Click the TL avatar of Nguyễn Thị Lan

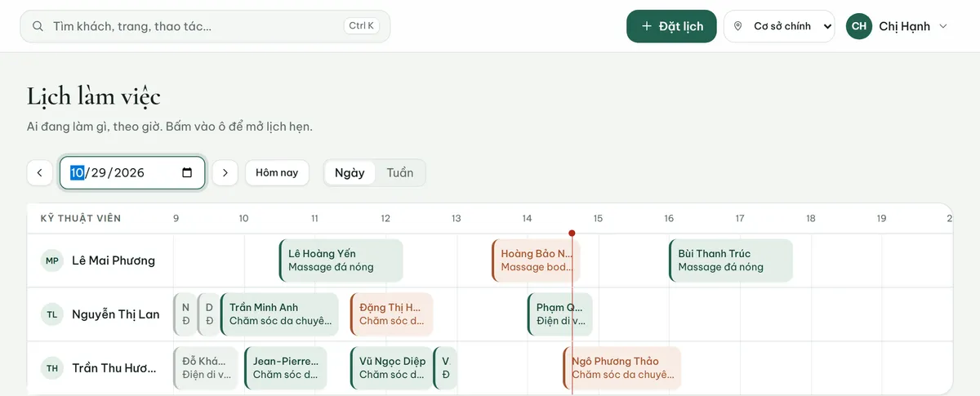click(x=52, y=314)
